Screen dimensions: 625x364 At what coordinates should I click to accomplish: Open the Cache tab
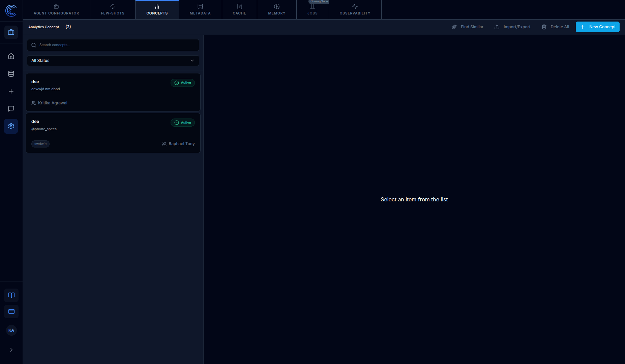tap(239, 10)
